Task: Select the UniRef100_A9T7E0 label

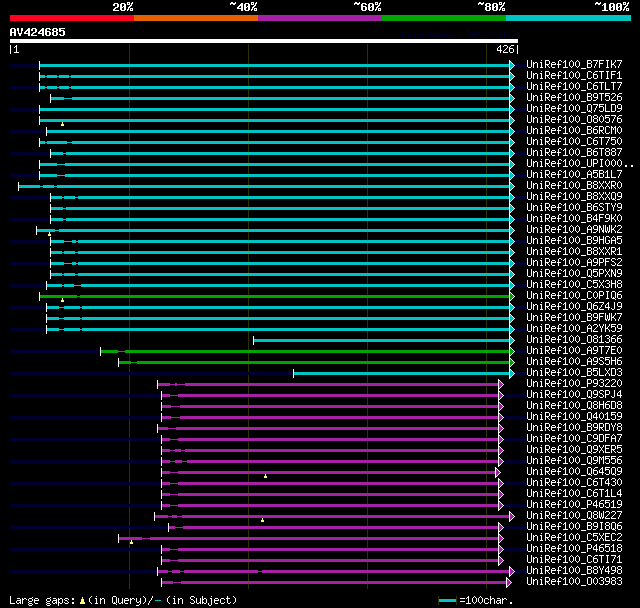Action: point(574,351)
